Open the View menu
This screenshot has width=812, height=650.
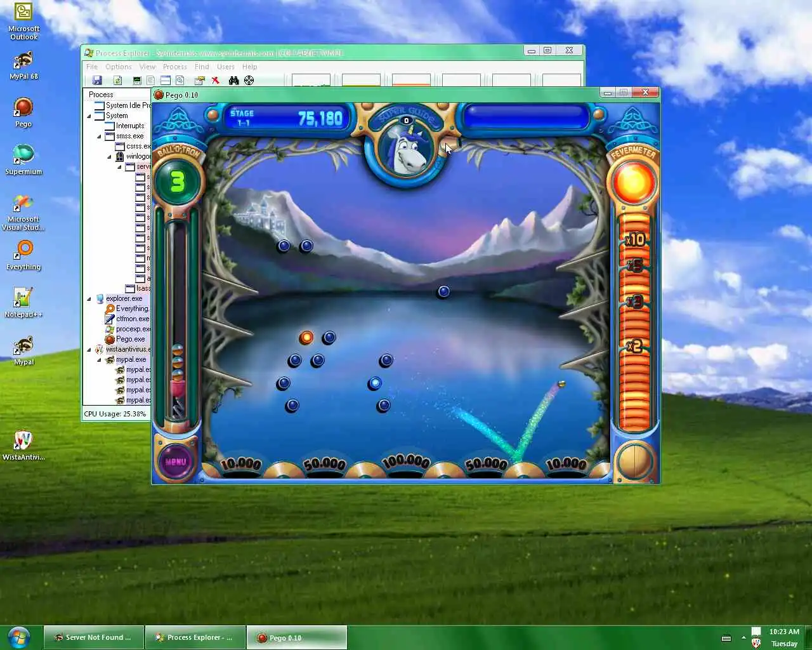point(147,67)
